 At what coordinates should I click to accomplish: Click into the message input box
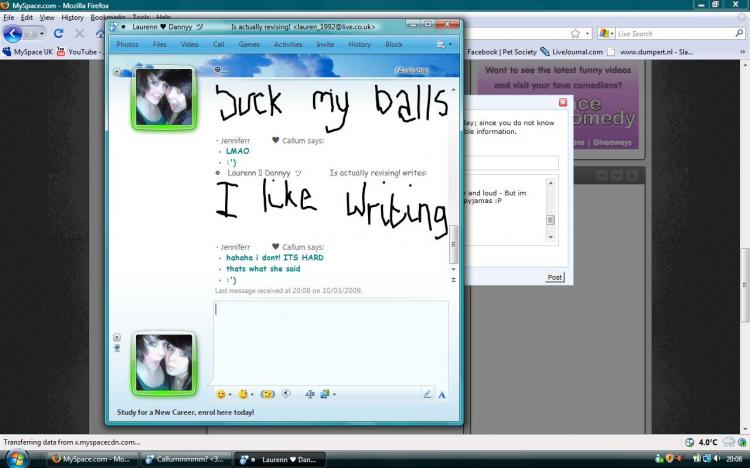pos(331,342)
